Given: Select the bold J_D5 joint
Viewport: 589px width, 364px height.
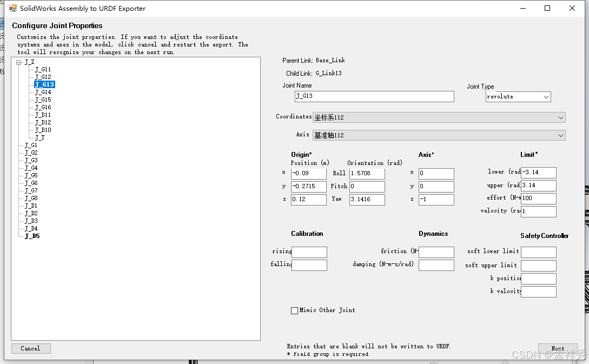Looking at the screenshot, I should pyautogui.click(x=32, y=236).
